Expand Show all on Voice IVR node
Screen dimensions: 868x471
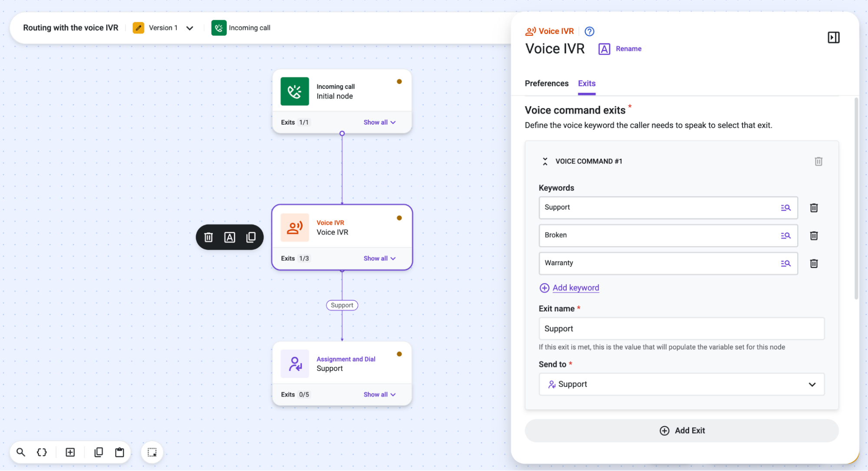pyautogui.click(x=380, y=258)
